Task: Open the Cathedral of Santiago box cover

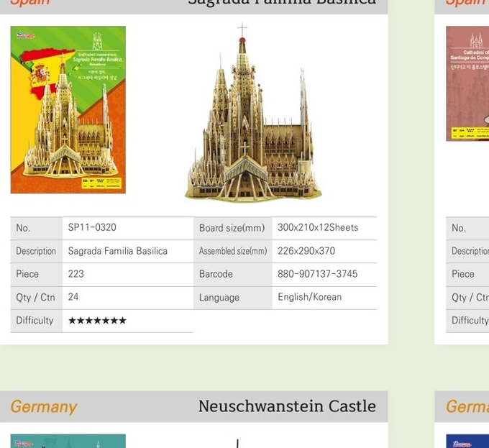Action: pyautogui.click(x=467, y=83)
